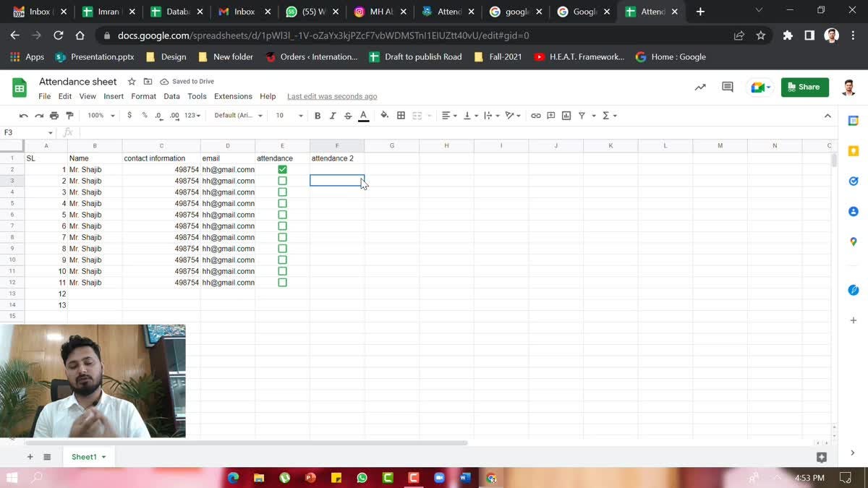The width and height of the screenshot is (868, 488).
Task: Open the 'Last edit was seconds ago' link
Action: (x=332, y=96)
